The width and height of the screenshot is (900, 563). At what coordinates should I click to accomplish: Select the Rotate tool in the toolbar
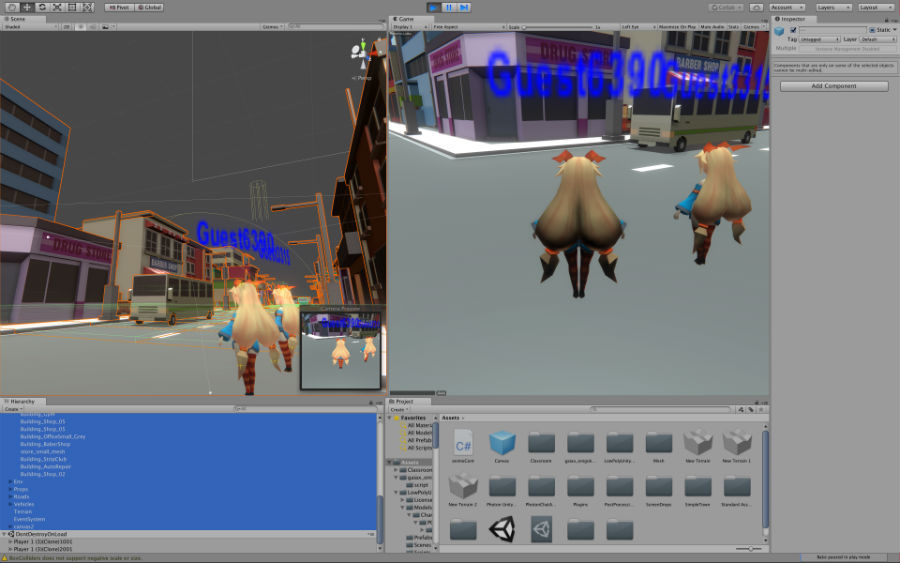42,7
